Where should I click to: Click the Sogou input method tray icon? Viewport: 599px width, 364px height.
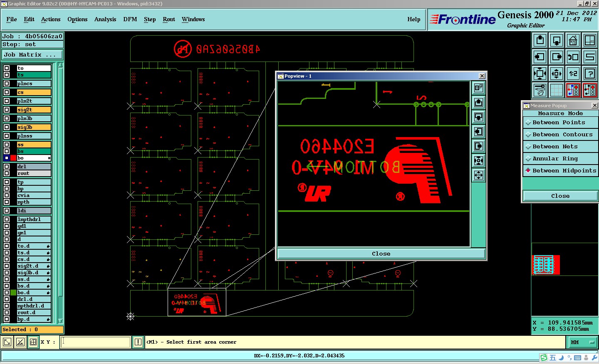click(x=544, y=357)
